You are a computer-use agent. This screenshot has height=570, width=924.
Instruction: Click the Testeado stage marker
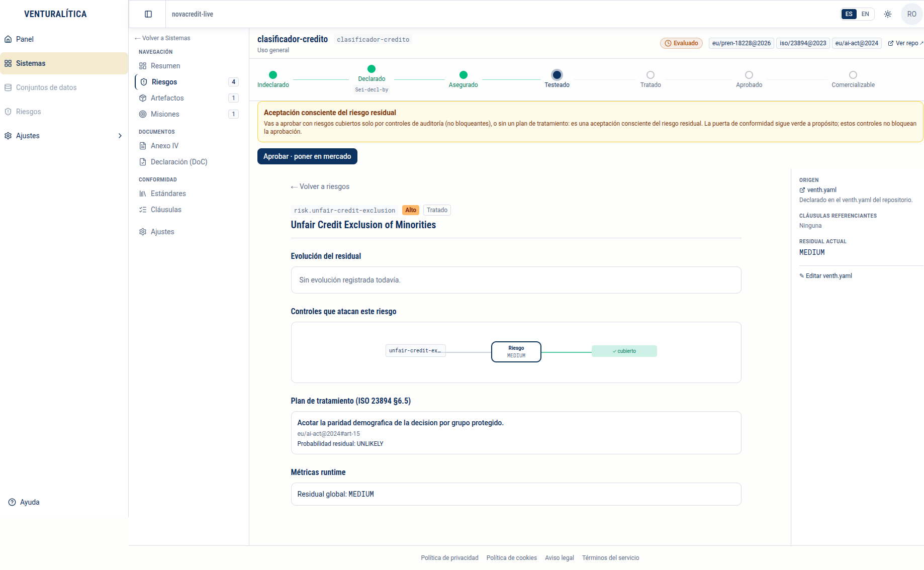557,75
